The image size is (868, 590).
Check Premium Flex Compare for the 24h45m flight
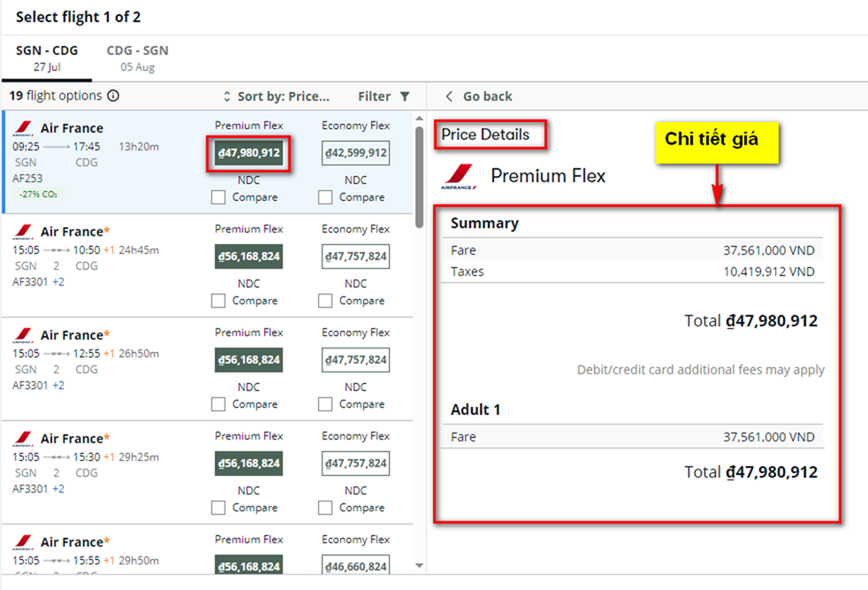click(218, 301)
